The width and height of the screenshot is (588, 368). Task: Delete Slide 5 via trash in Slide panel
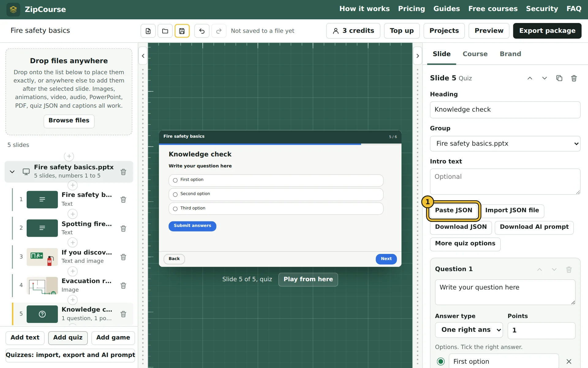click(574, 78)
